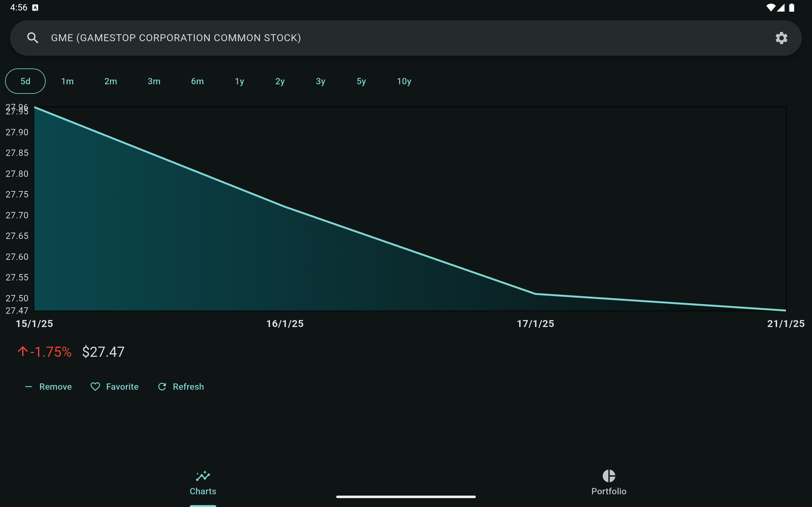Tap the Portfolio pie chart icon
This screenshot has width=812, height=507.
(609, 476)
